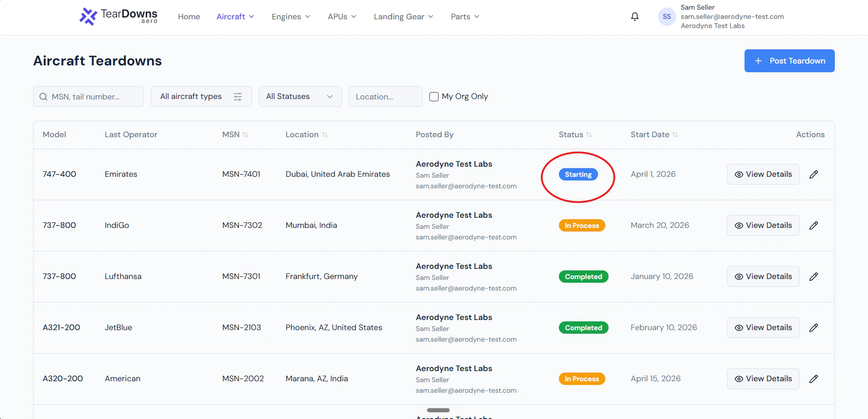868x419 pixels.
Task: Click the March 20, 2026 start date
Action: coord(660,226)
